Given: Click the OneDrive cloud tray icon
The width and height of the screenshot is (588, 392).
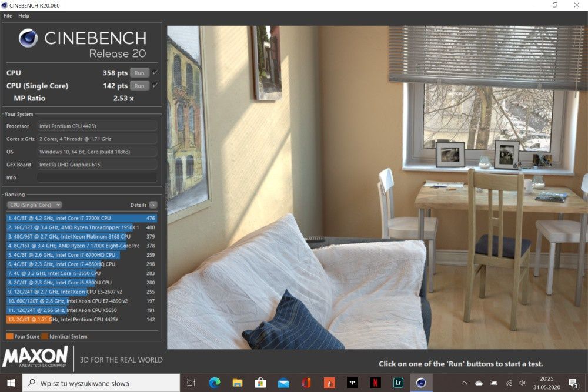Looking at the screenshot, I should coord(479,383).
